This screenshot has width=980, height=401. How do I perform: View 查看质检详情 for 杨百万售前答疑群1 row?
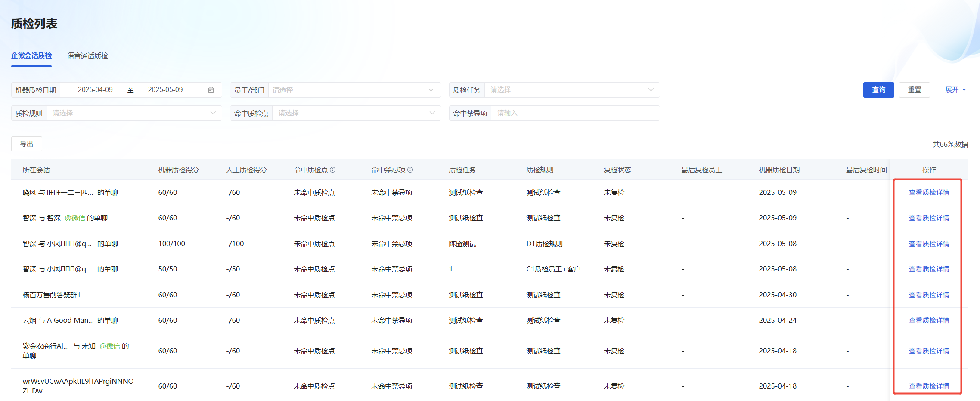point(929,295)
